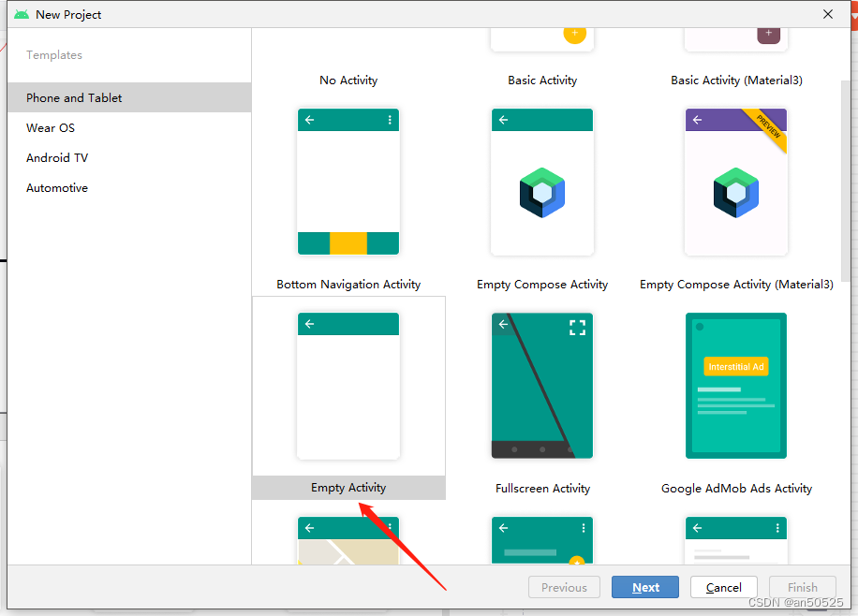Cancel the New Project dialog
This screenshot has width=858, height=616.
(x=723, y=587)
